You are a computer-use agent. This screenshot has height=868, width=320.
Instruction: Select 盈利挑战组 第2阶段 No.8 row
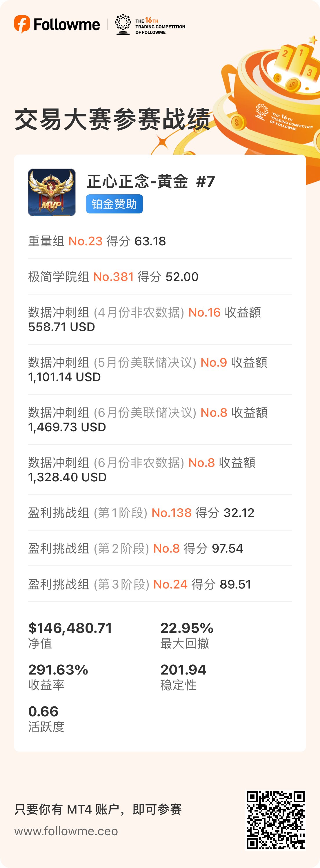point(160,548)
